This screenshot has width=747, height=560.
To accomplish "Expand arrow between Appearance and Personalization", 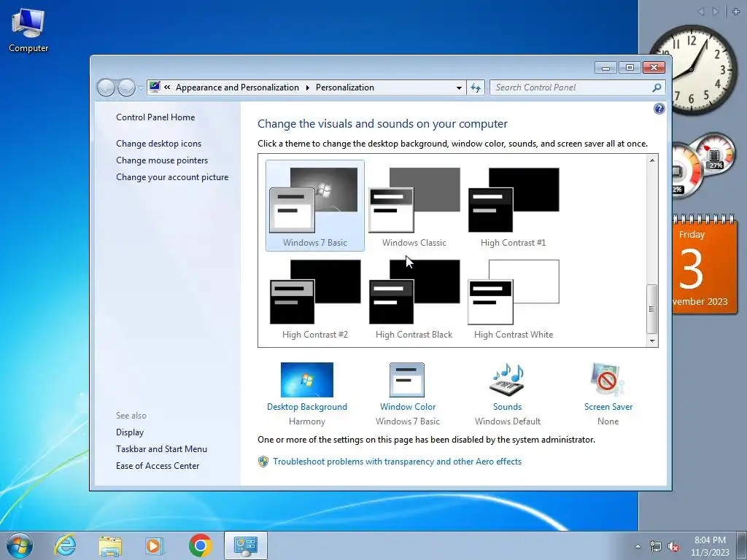I will [307, 87].
